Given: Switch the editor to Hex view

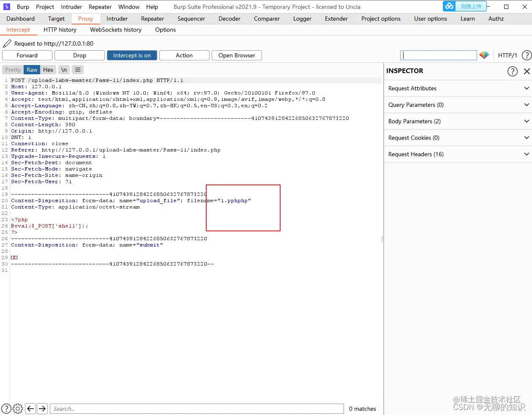Looking at the screenshot, I should pos(48,70).
